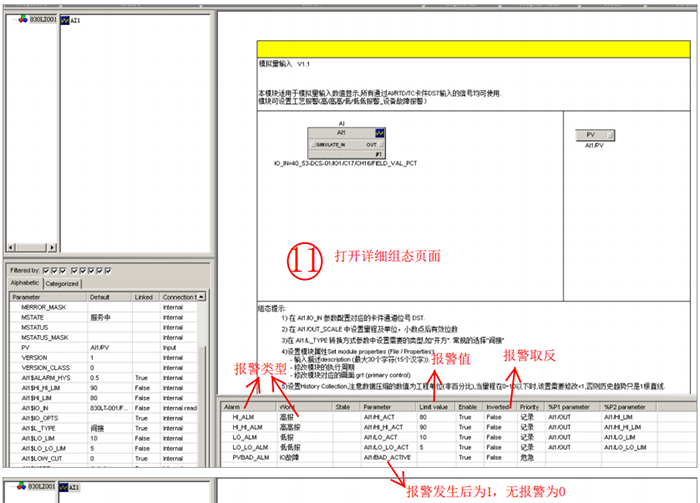Toggle the fourth Filtered by checkbox

pos(73,270)
